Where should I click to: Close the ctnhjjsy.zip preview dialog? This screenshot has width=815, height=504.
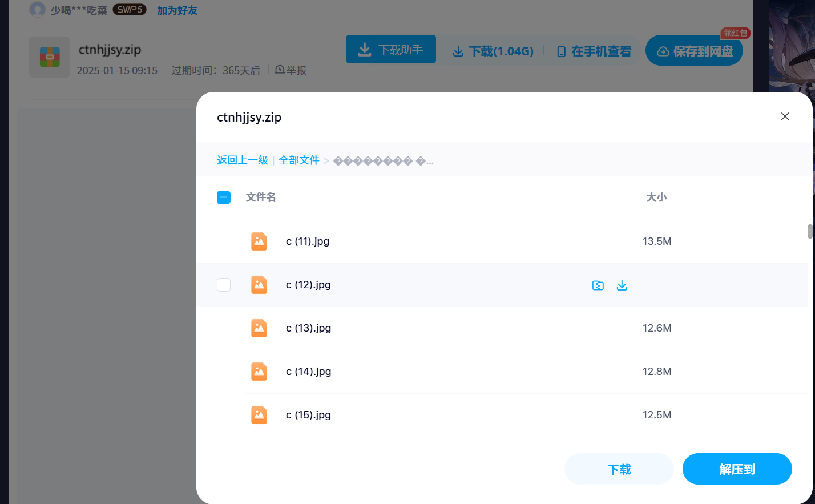coord(785,116)
